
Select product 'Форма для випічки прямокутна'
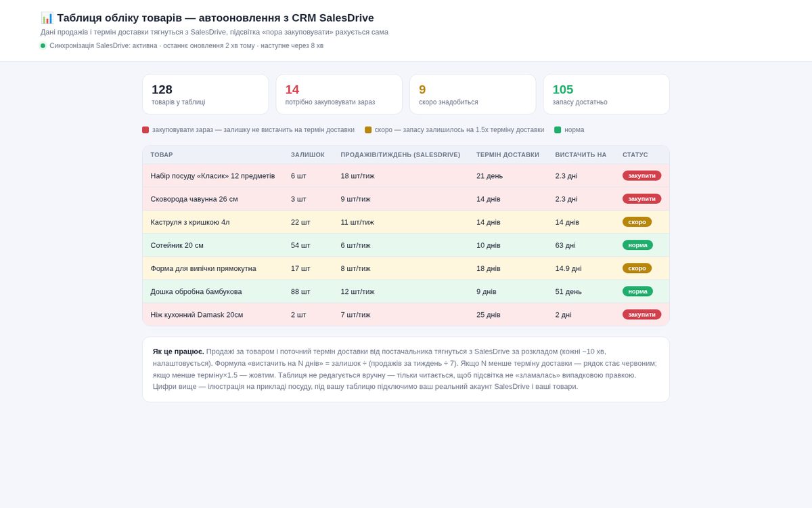203,268
